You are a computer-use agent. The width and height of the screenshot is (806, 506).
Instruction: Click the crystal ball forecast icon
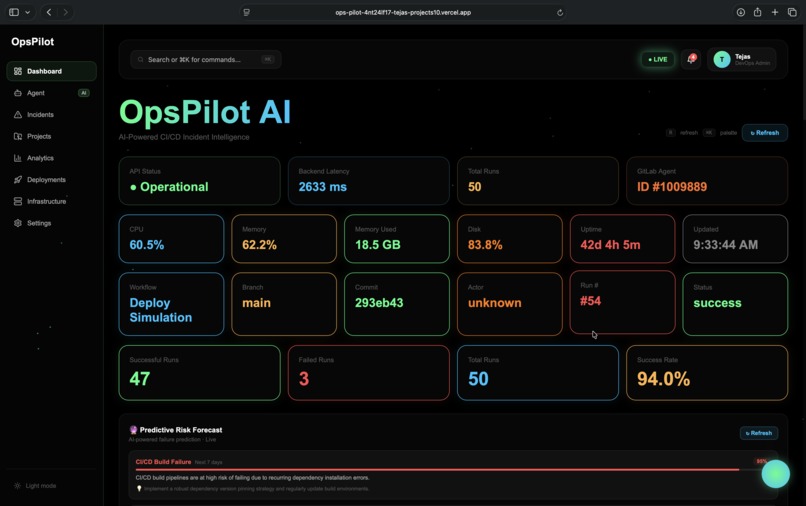[133, 430]
